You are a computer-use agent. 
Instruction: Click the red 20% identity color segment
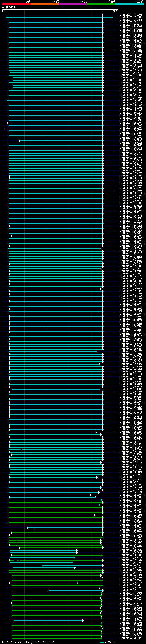click(16, 4)
